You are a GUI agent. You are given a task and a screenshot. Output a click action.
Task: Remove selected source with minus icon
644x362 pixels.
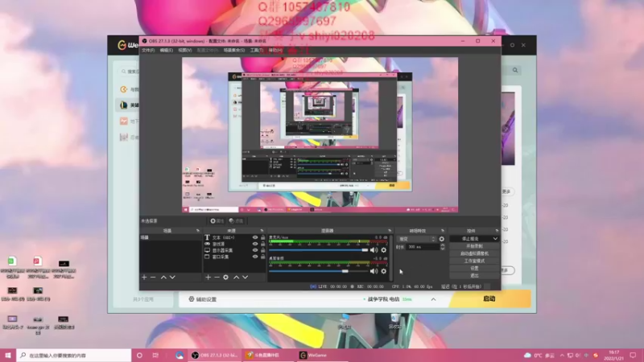click(217, 278)
